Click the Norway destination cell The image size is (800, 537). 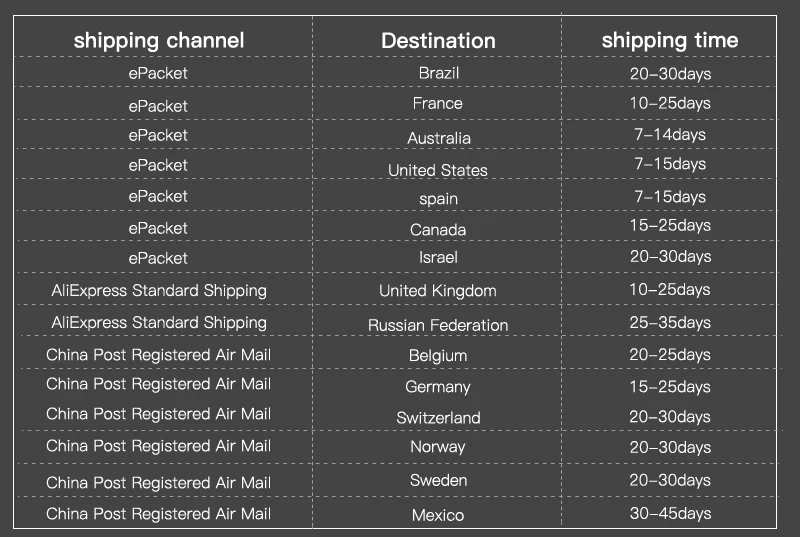(438, 447)
